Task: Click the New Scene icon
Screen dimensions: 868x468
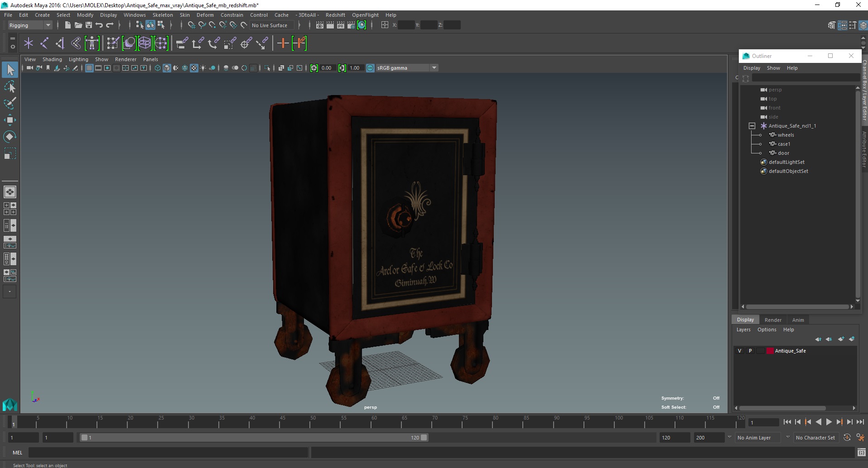Action: tap(68, 25)
